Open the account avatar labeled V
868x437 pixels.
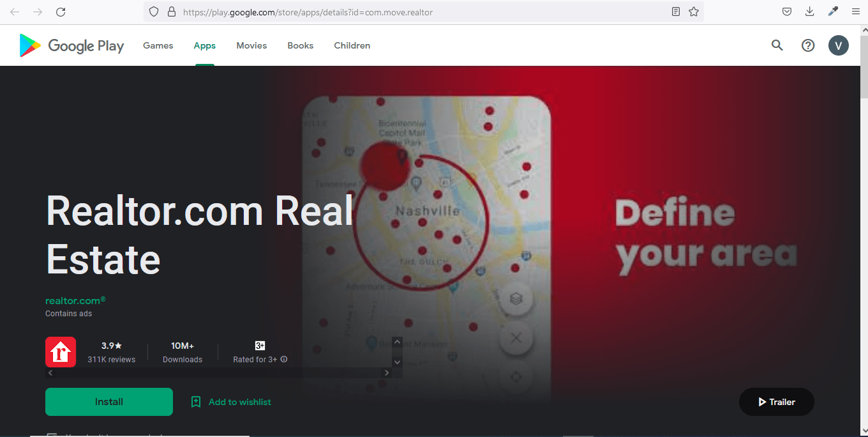[x=838, y=45]
